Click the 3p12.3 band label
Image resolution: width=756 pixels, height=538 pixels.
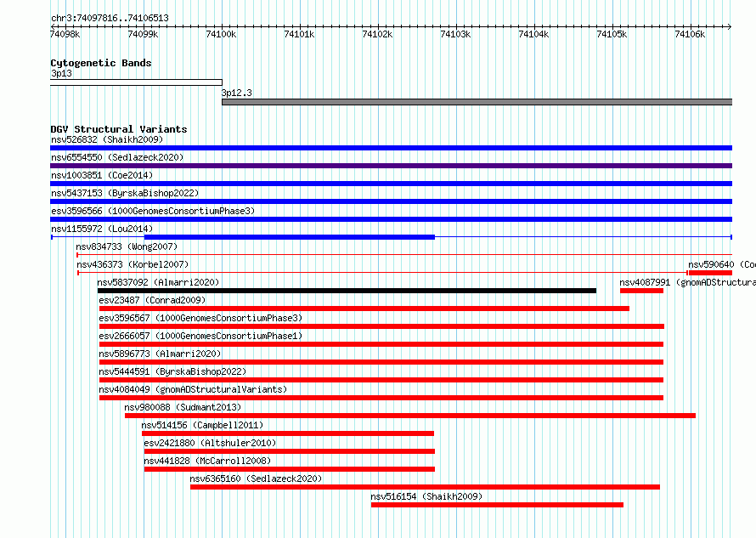coord(236,93)
